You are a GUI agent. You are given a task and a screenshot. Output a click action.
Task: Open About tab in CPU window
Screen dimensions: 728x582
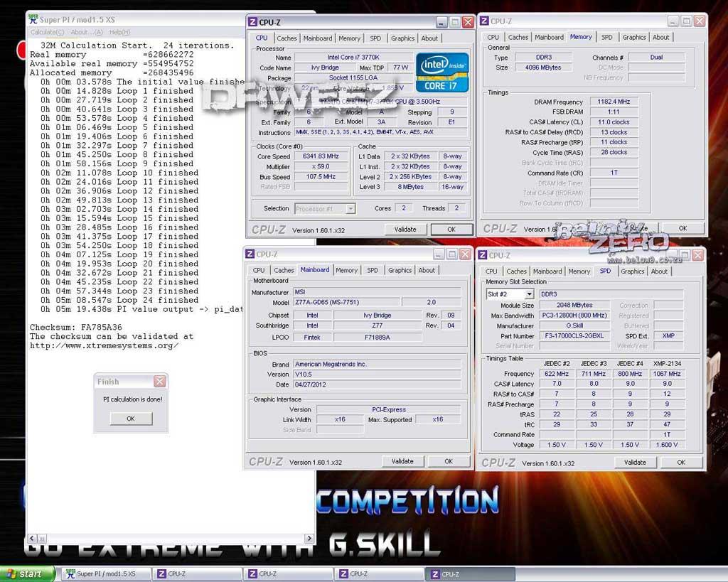(429, 38)
